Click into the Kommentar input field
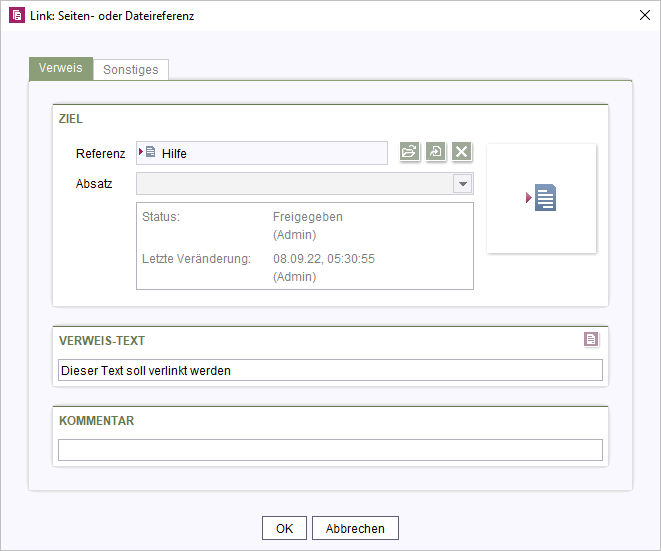 click(x=330, y=450)
